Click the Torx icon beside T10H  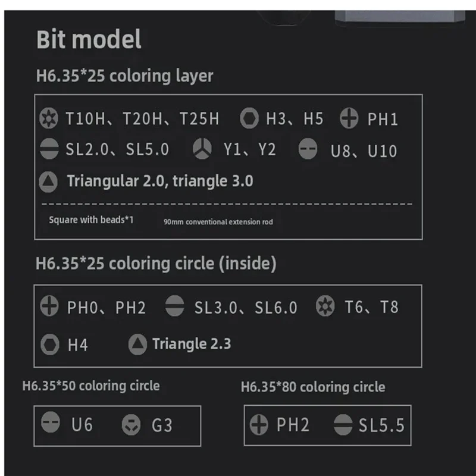pyautogui.click(x=49, y=118)
